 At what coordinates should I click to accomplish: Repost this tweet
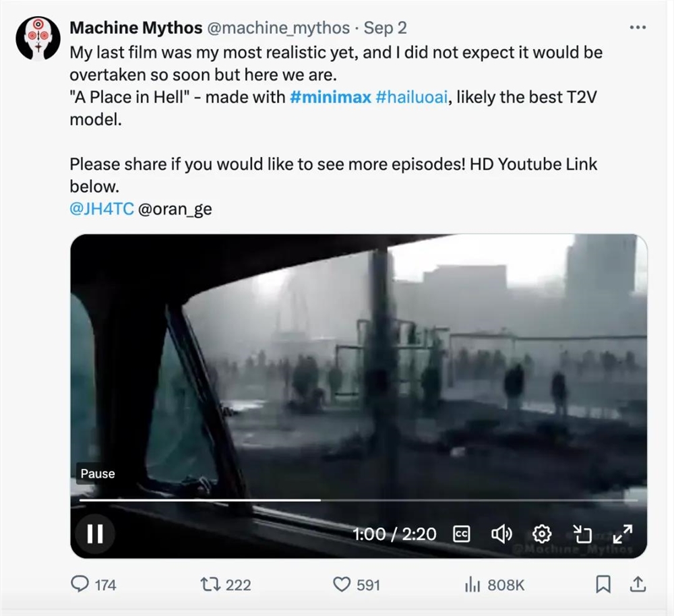pyautogui.click(x=211, y=584)
